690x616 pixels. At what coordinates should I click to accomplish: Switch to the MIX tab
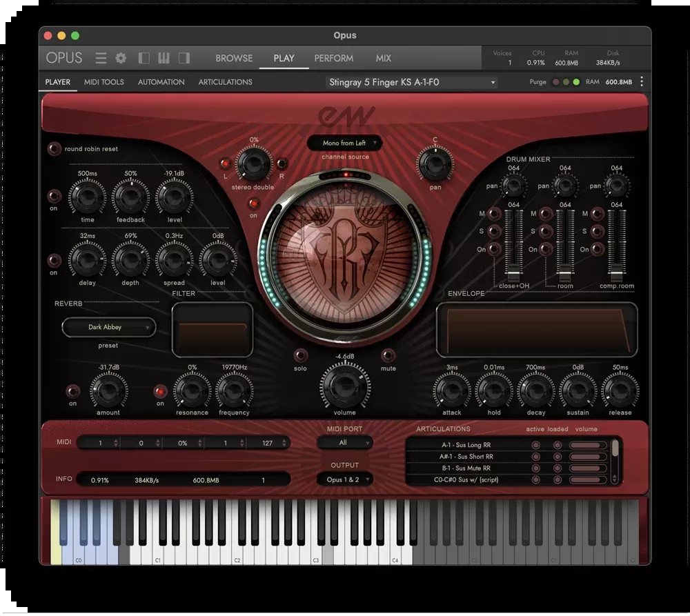pyautogui.click(x=383, y=58)
